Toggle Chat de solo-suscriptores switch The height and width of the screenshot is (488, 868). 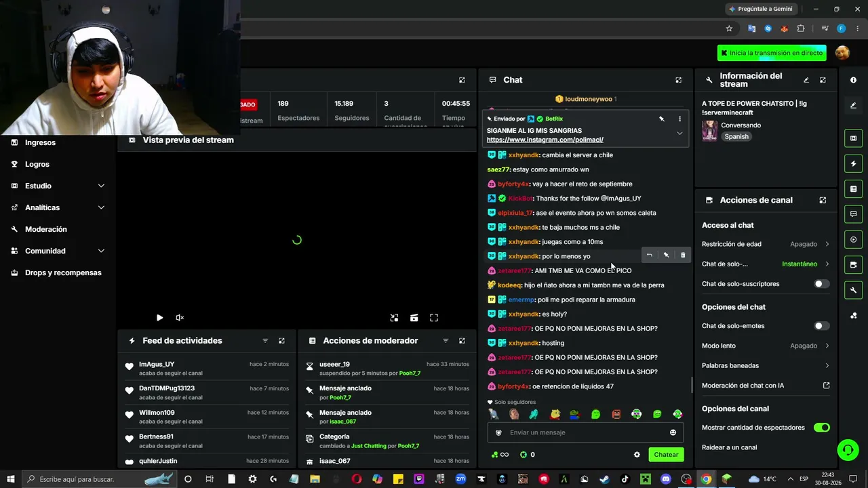821,284
